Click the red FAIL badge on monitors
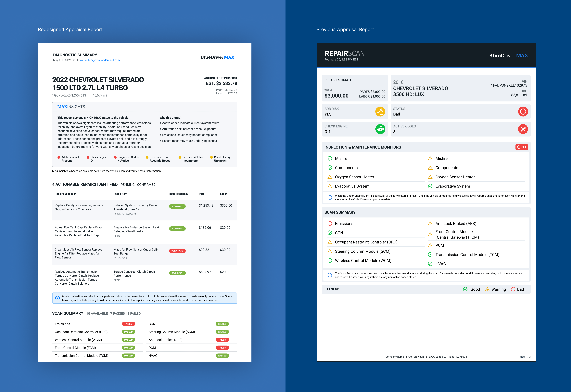 (x=522, y=147)
